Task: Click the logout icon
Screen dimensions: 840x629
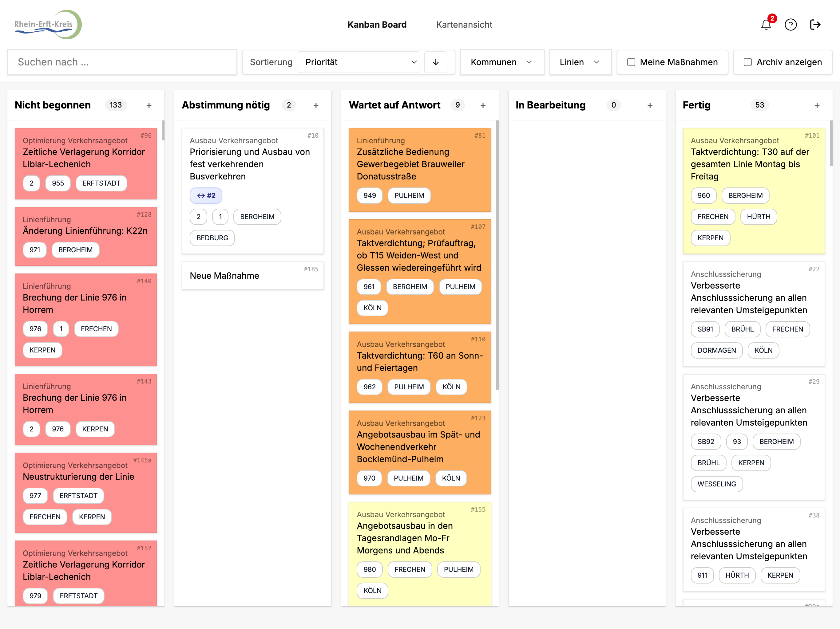Action: (815, 25)
